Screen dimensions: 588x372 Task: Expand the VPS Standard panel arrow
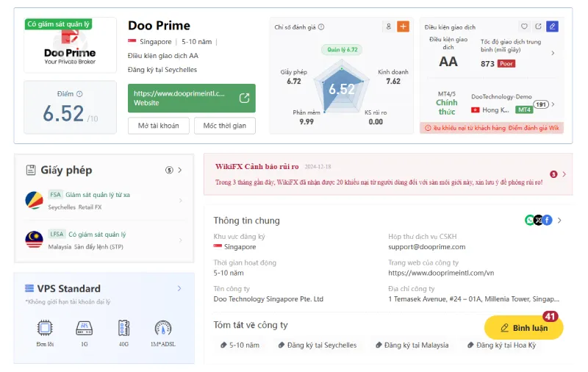tap(179, 288)
